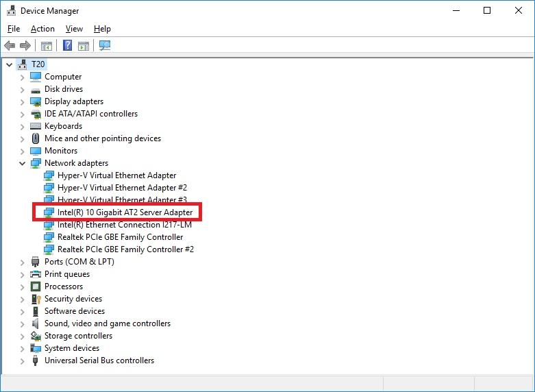Viewport: 535px width, 392px height.
Task: Select Realtek PCIe GBE Family Controller #2
Action: pos(125,249)
